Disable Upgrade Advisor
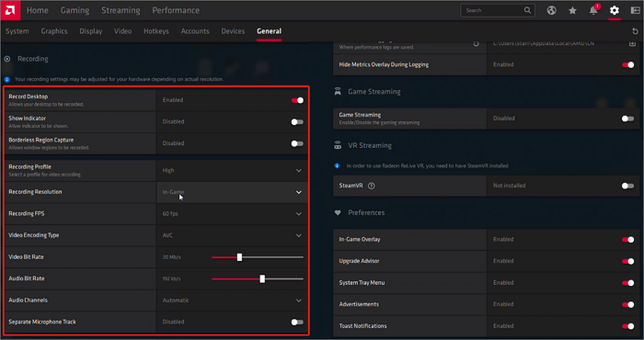The image size is (644, 340). 628,261
